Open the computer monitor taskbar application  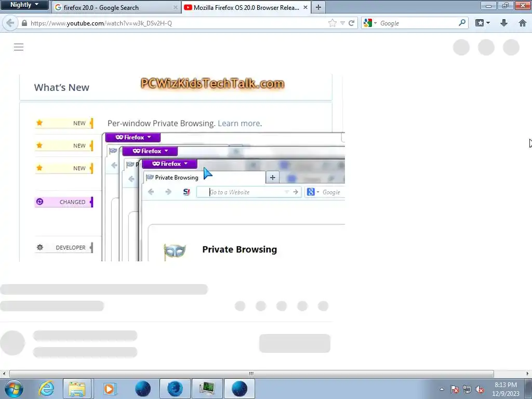tap(207, 389)
